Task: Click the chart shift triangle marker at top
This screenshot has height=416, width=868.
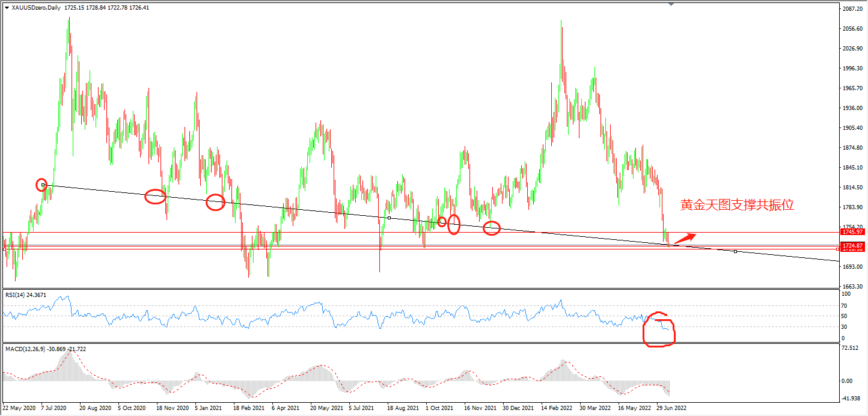Action: (x=671, y=4)
